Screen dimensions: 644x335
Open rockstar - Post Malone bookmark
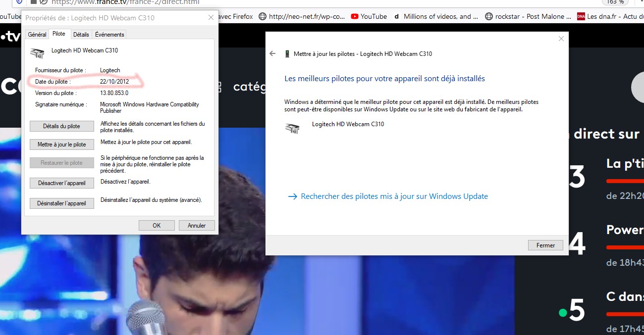[x=529, y=16]
